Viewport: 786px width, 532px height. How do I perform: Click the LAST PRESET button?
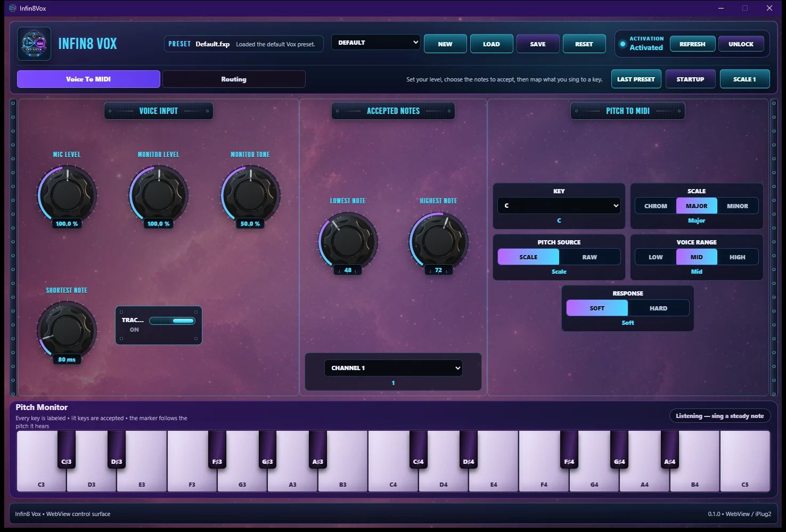(636, 79)
